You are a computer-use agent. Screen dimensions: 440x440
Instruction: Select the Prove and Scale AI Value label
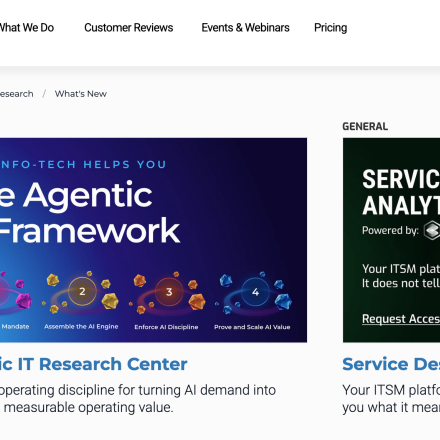[252, 327]
